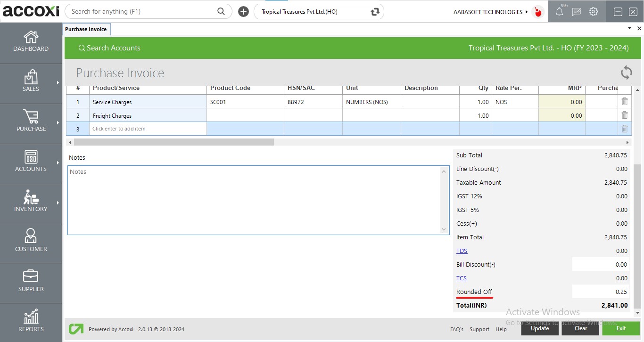The width and height of the screenshot is (644, 342).
Task: Open the Dashboard home icon
Action: pyautogui.click(x=31, y=38)
